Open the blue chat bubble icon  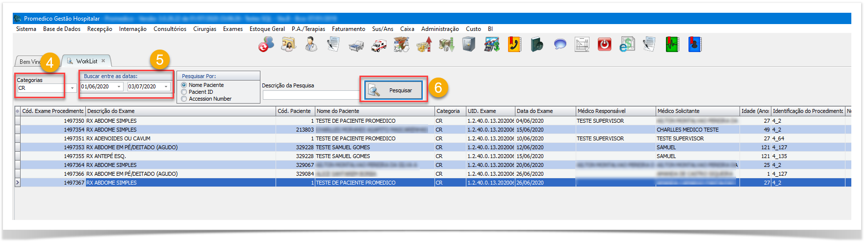[560, 45]
